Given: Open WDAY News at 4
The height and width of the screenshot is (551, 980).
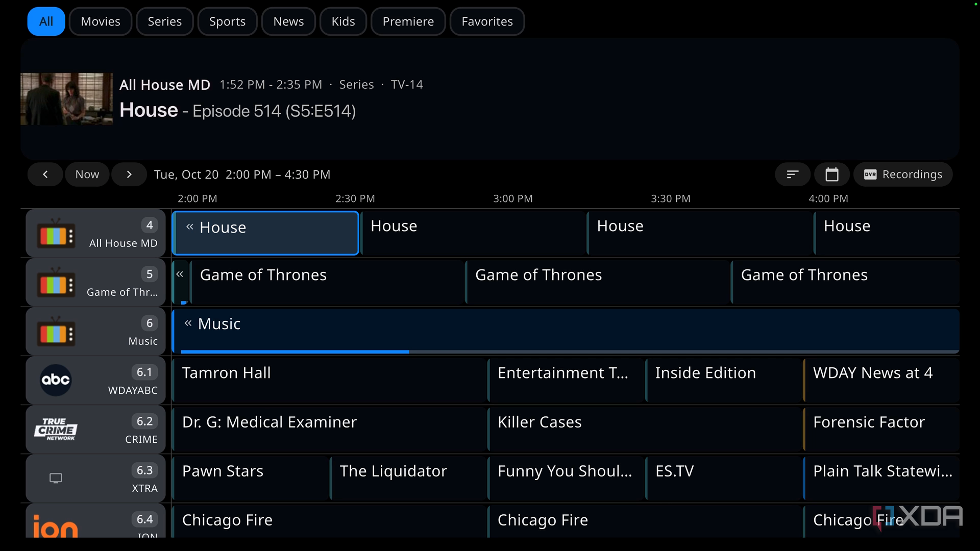Looking at the screenshot, I should (x=881, y=380).
